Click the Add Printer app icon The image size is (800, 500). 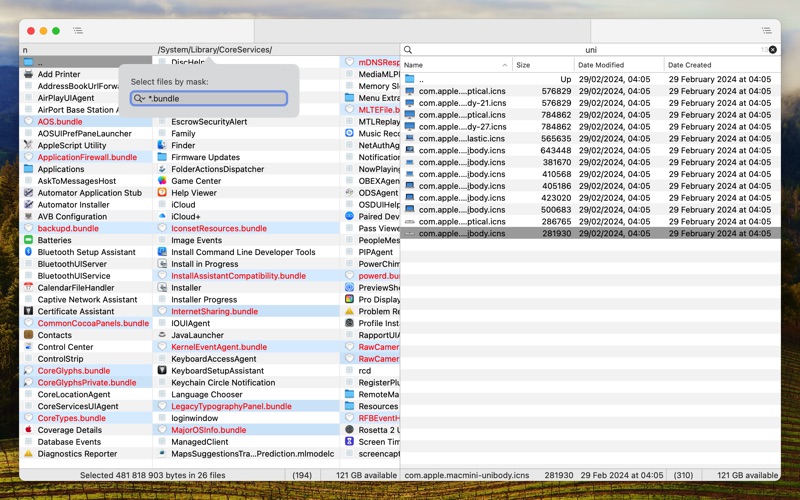coord(29,74)
